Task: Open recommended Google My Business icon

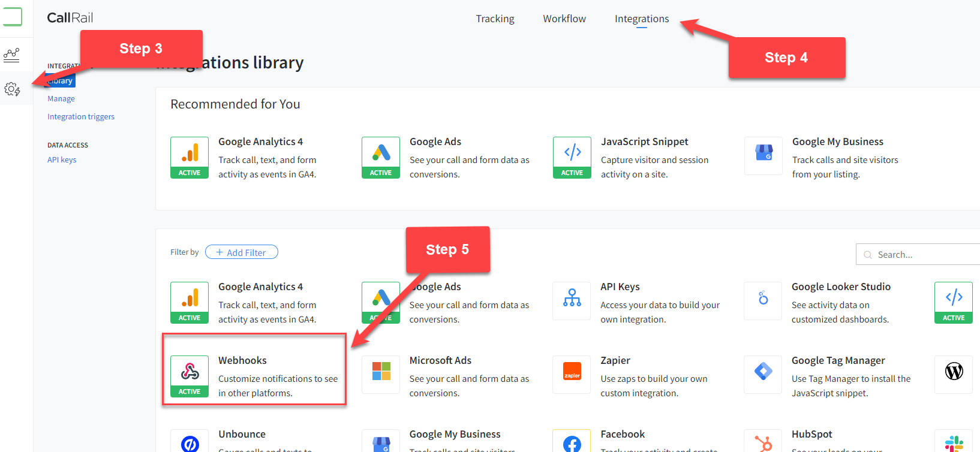Action: tap(763, 154)
